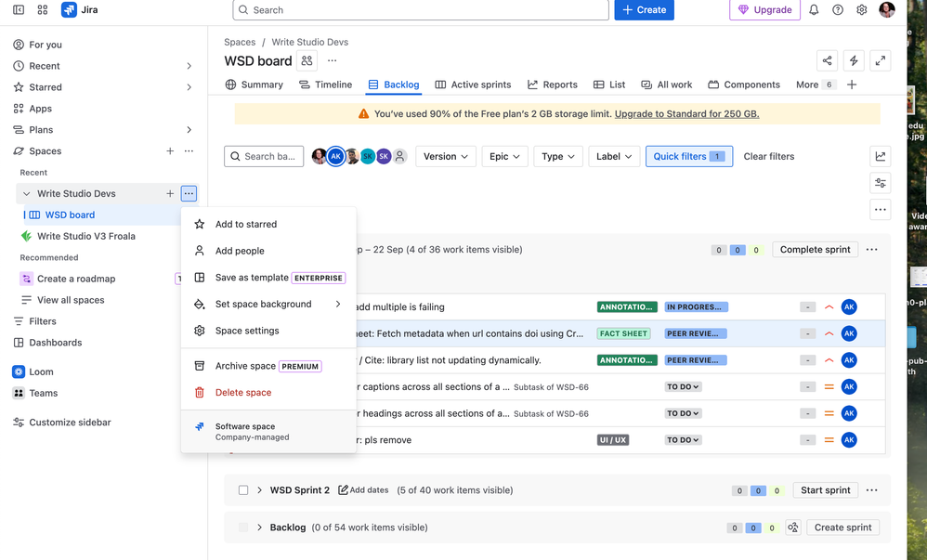Viewport: 927px width, 560px height.
Task: Open the Label filter dropdown
Action: coord(614,156)
